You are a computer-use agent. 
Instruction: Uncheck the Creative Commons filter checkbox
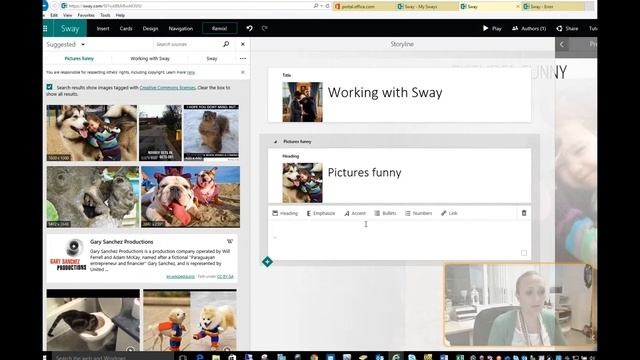tap(49, 87)
